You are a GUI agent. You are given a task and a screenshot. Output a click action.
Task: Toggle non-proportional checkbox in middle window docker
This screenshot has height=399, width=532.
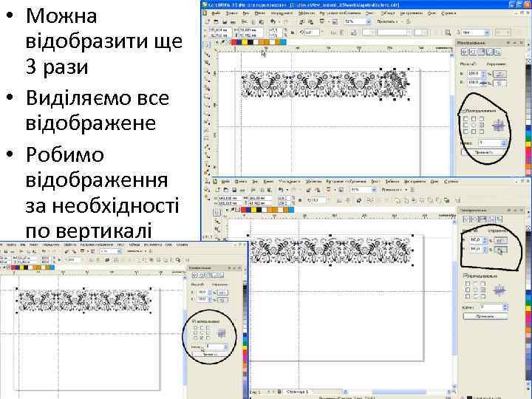[x=465, y=276]
